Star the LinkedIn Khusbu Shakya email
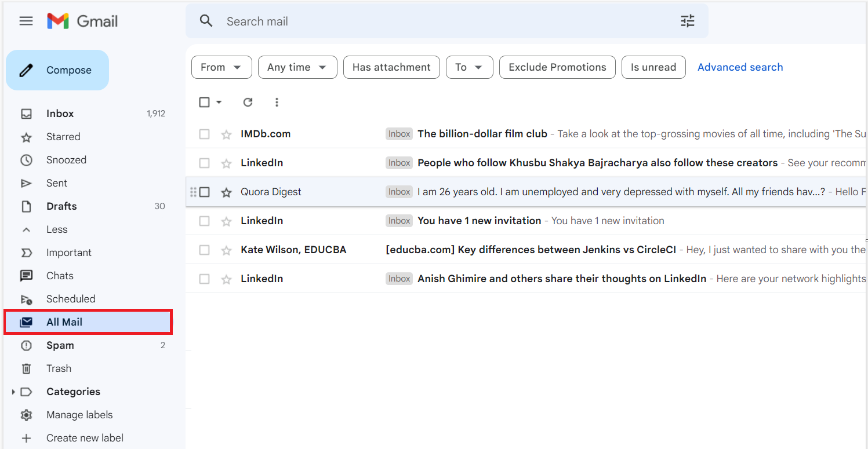The image size is (868, 449). click(x=226, y=163)
